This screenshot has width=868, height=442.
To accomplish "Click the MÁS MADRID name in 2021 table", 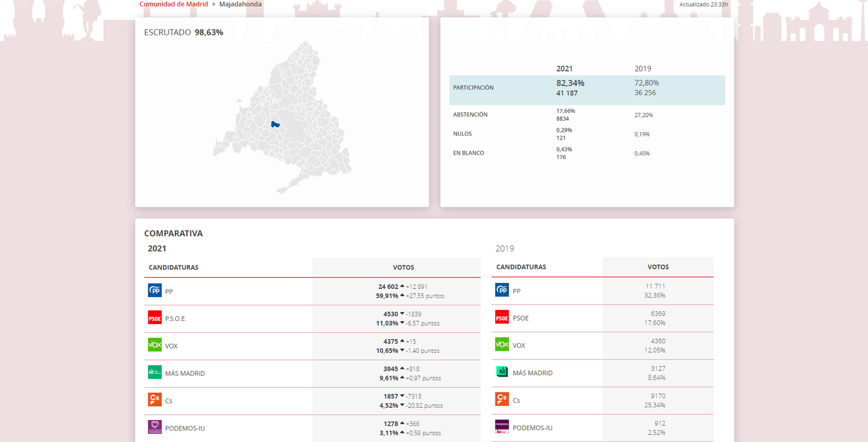I will [x=185, y=374].
